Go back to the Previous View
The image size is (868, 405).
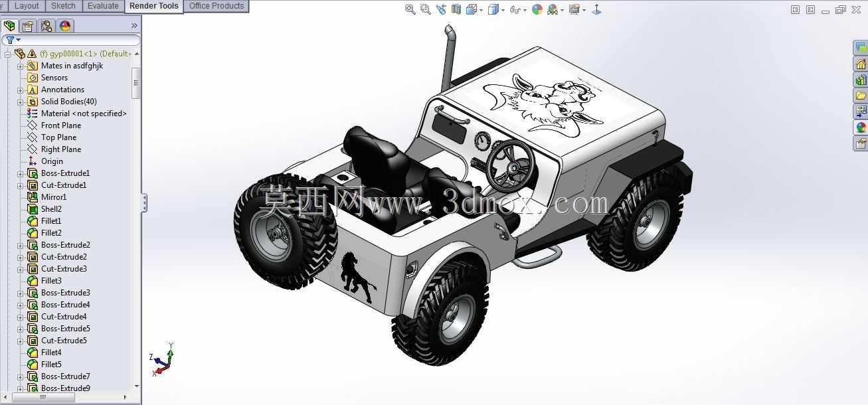click(x=441, y=9)
